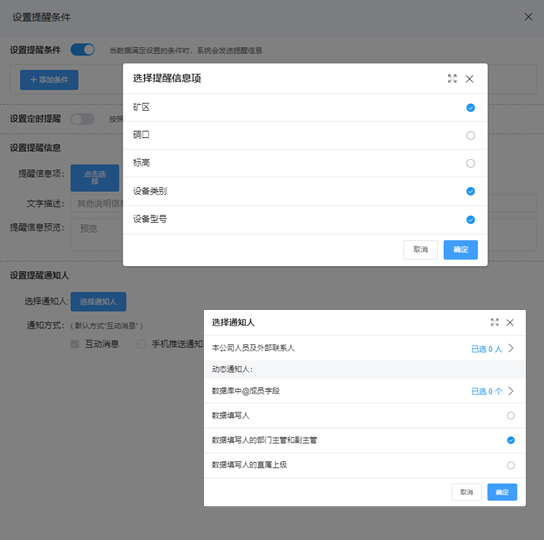The width and height of the screenshot is (544, 540).
Task: Select 数据填写人的直属上级 option
Action: tap(511, 465)
